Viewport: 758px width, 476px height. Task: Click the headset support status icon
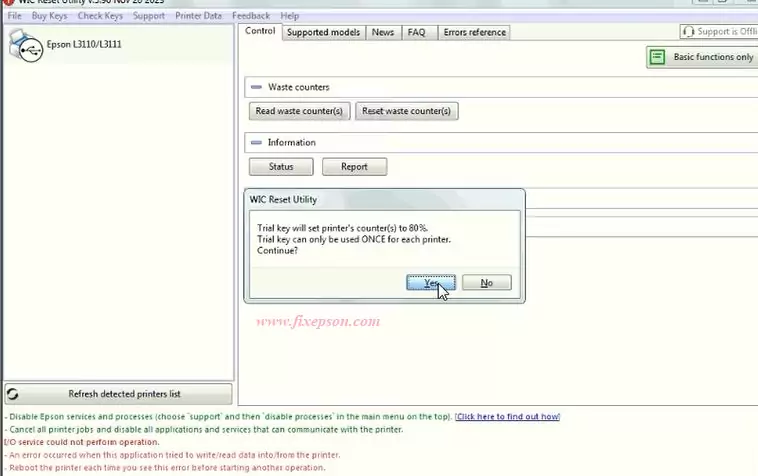coord(689,32)
